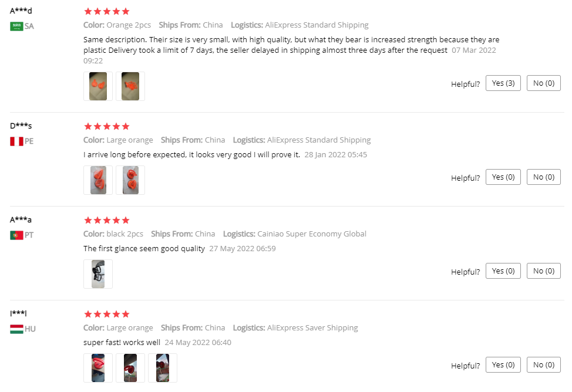The height and width of the screenshot is (392, 572).
Task: Mark A***d's review helpful with Yes (3)
Action: [x=503, y=83]
